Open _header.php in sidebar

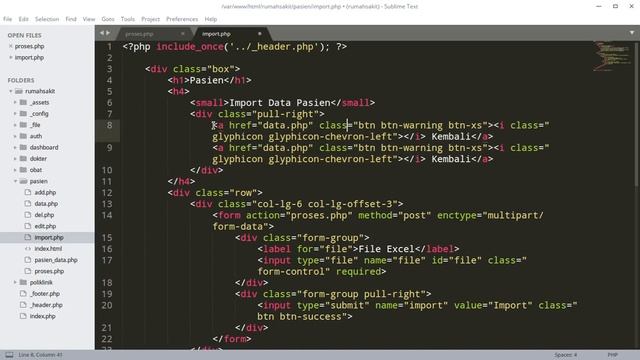tap(46, 305)
